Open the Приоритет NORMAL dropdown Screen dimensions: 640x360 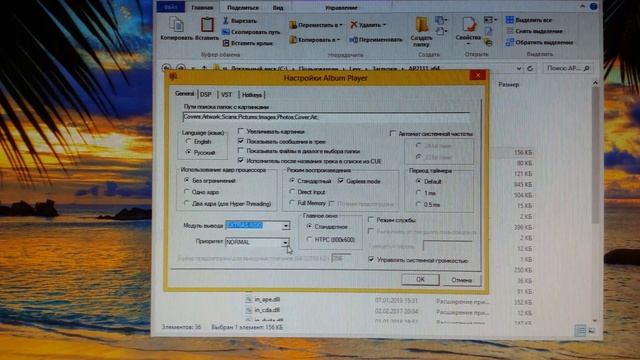point(285,242)
